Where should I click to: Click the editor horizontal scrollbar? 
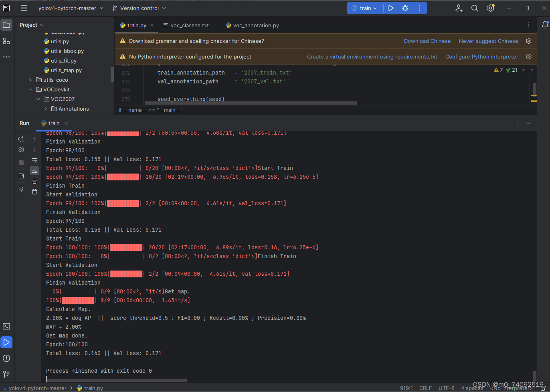click(x=251, y=103)
